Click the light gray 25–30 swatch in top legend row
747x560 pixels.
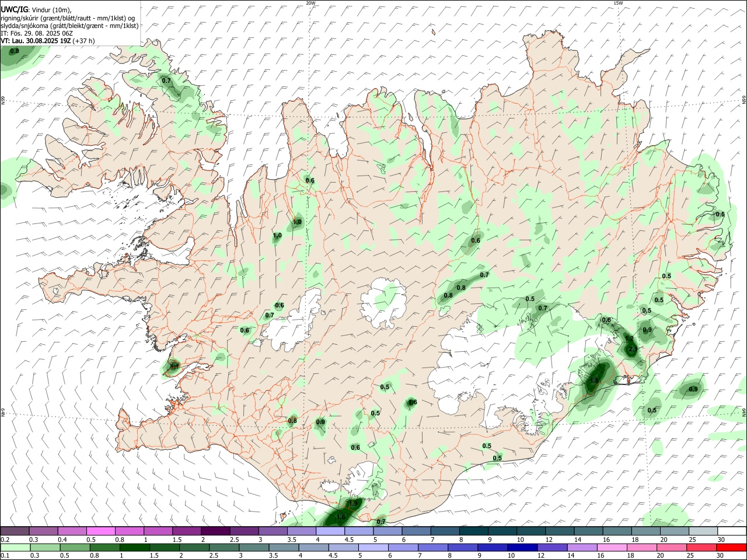[703, 531]
